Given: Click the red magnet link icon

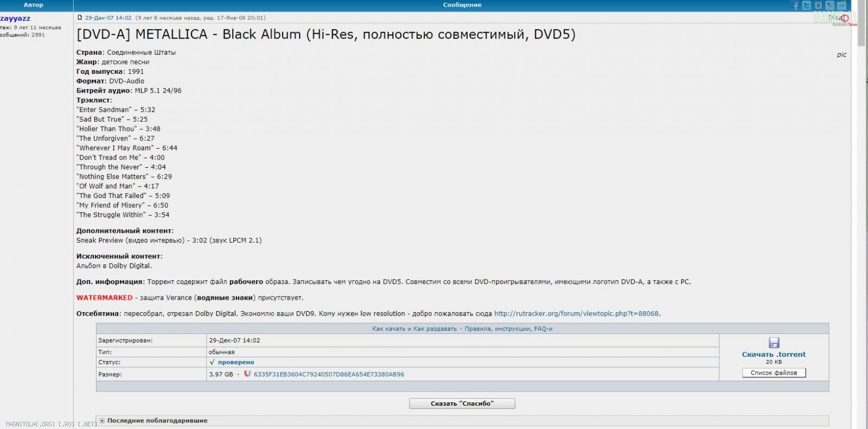Looking at the screenshot, I should point(247,374).
